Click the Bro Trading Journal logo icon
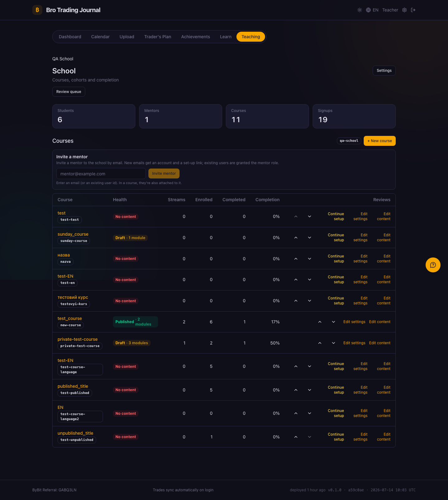Screen dimensions: 448x500 pos(37,10)
